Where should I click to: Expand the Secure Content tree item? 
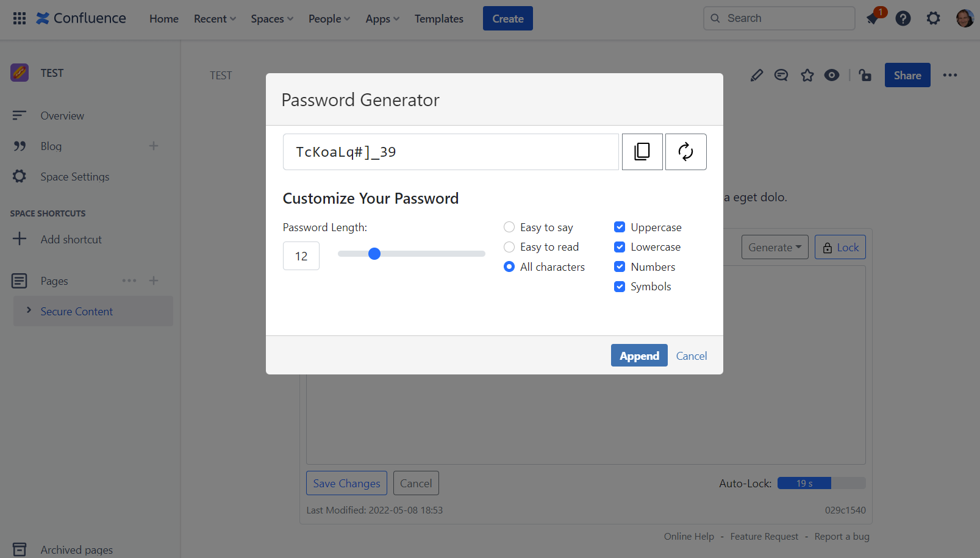29,311
